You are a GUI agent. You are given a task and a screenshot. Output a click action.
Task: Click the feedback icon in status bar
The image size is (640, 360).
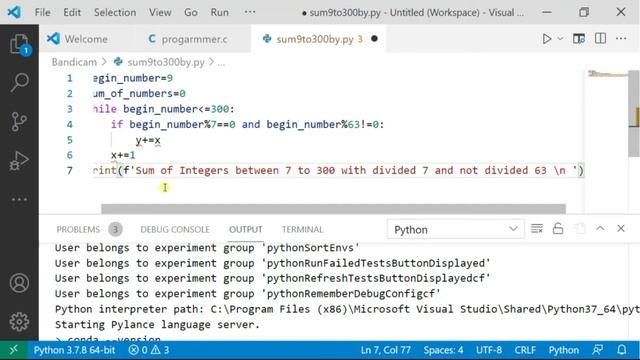pyautogui.click(x=598, y=350)
